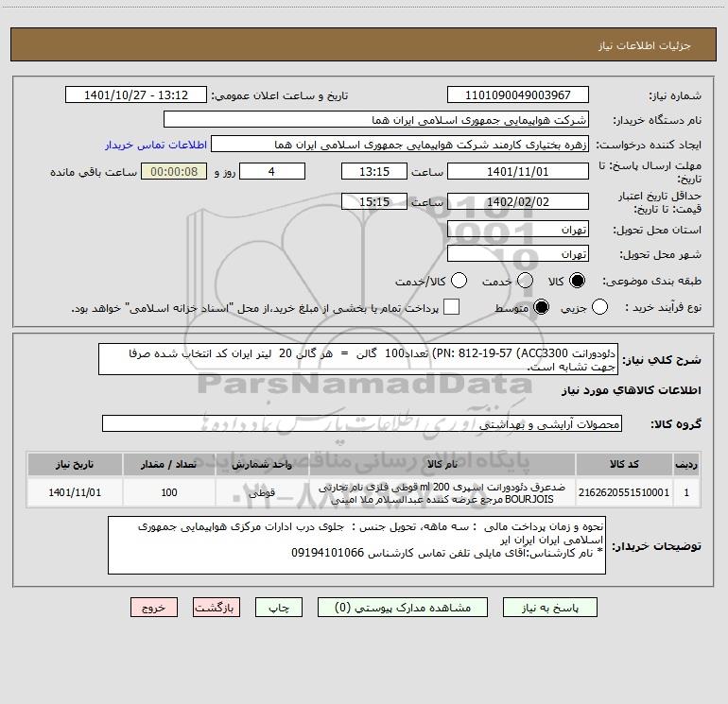This screenshot has height=704, width=728.
Task: Choose the کالا/خدمت radio option
Action: pyautogui.click(x=459, y=281)
